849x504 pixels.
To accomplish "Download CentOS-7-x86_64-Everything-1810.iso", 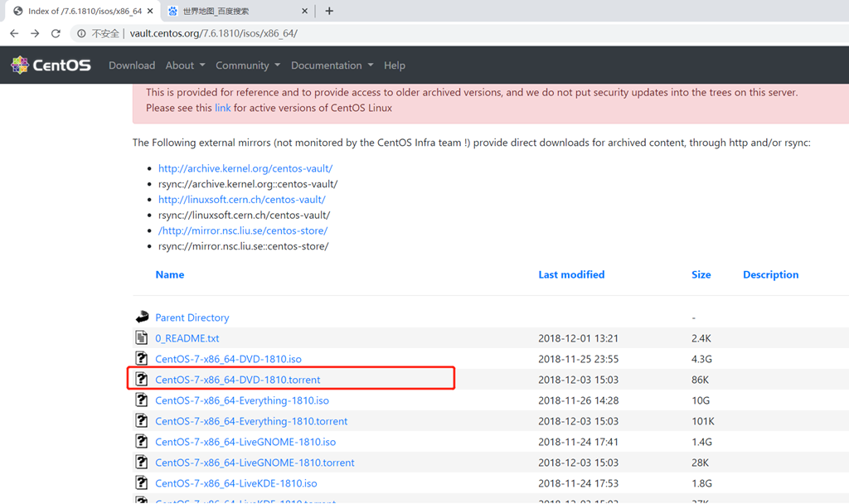I will [x=242, y=400].
